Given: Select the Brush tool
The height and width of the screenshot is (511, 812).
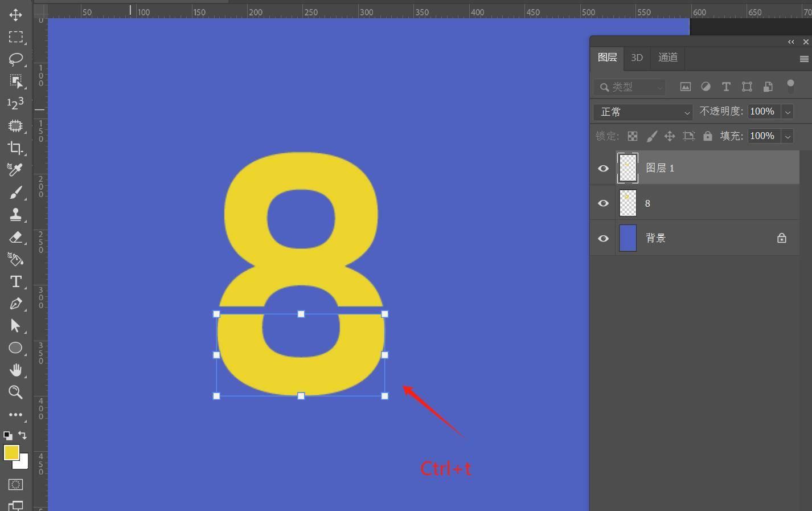Looking at the screenshot, I should [x=15, y=193].
